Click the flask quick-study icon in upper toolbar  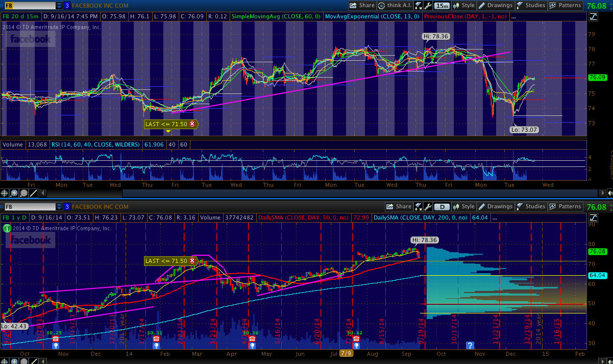418,6
